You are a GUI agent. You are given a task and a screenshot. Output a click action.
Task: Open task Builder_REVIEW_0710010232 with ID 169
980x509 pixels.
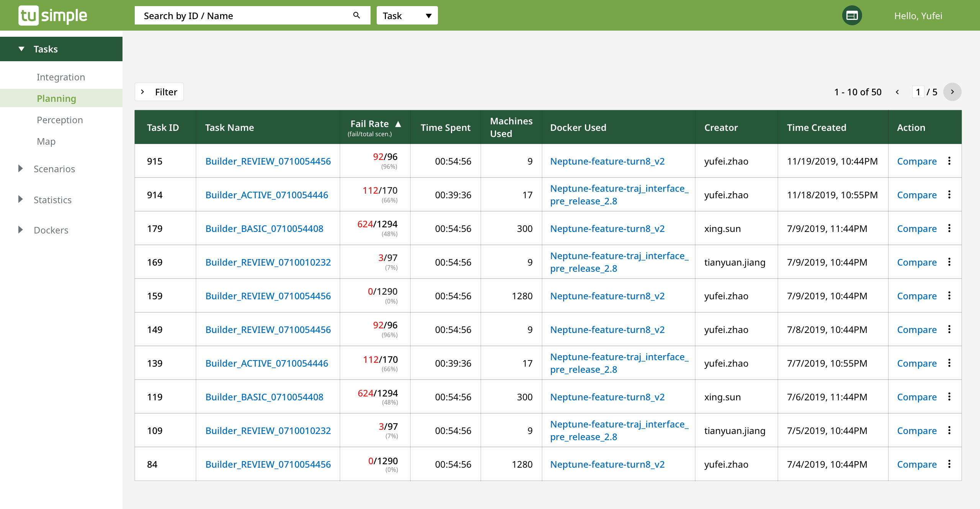268,262
